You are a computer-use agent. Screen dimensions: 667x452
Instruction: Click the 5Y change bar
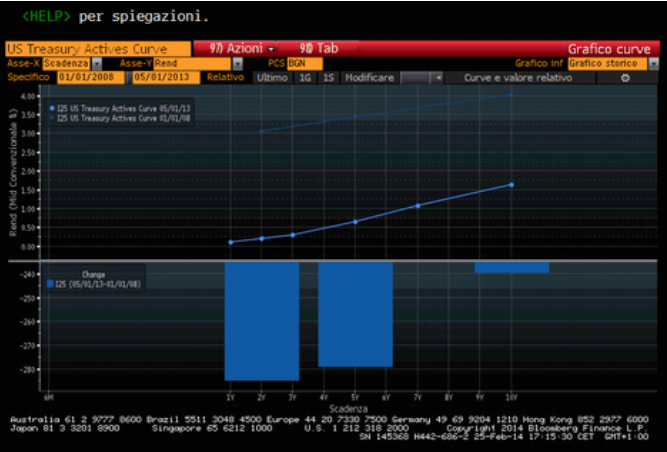(355, 314)
